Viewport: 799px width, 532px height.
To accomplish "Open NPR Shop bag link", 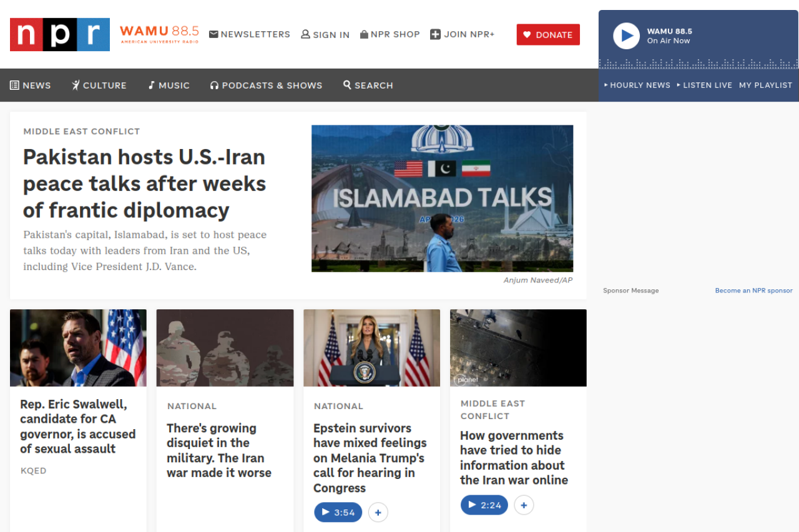I will [x=390, y=34].
